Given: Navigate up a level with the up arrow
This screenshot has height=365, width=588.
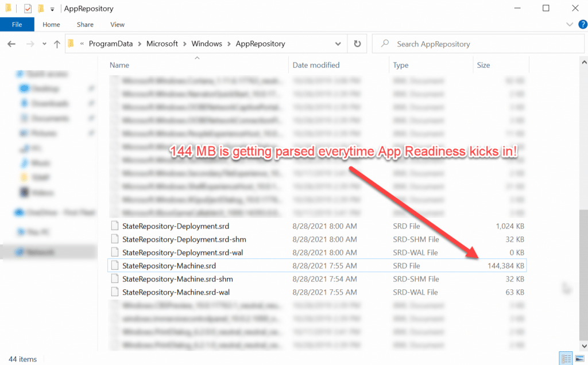Looking at the screenshot, I should pyautogui.click(x=56, y=44).
